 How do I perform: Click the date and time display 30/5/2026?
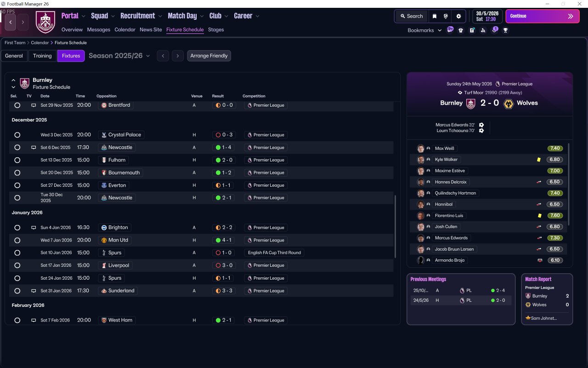tap(487, 16)
